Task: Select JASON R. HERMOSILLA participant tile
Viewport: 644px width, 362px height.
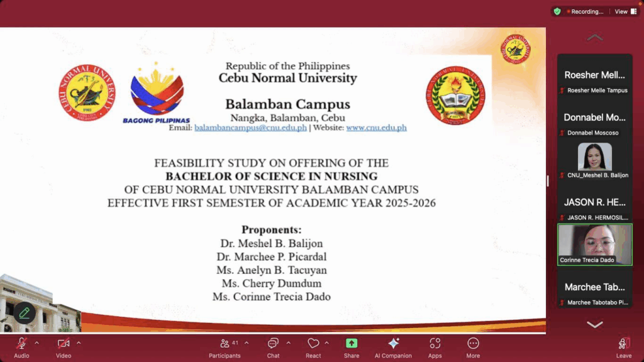Action: (595, 202)
